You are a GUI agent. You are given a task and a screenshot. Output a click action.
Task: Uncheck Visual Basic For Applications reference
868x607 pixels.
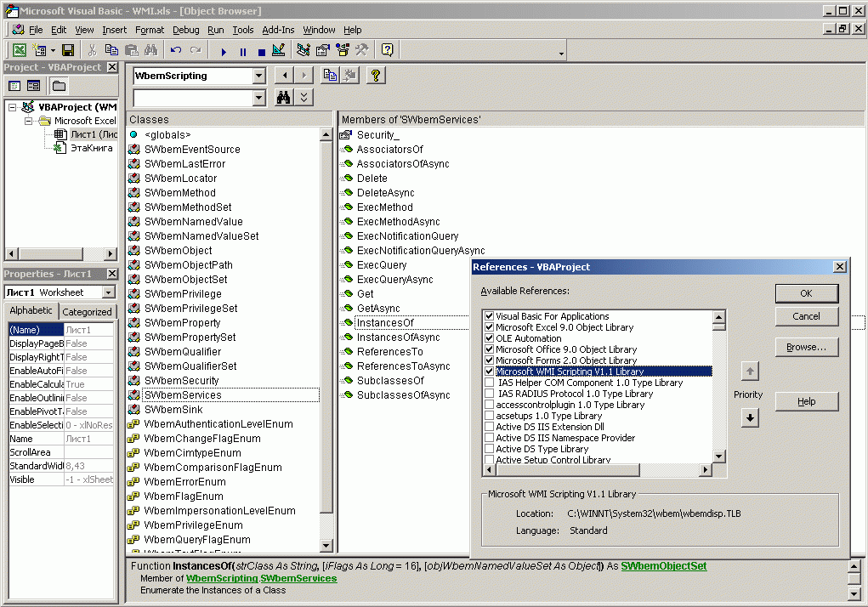tap(489, 316)
